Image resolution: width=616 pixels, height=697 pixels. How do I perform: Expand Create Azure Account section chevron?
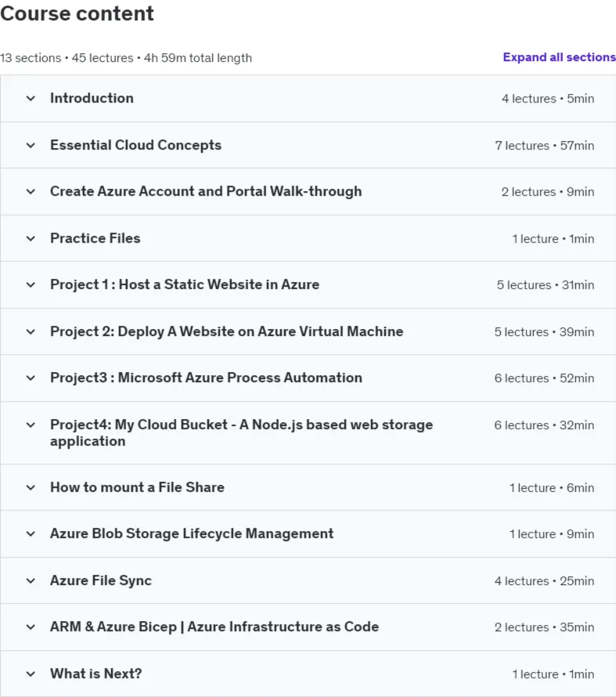pos(31,192)
